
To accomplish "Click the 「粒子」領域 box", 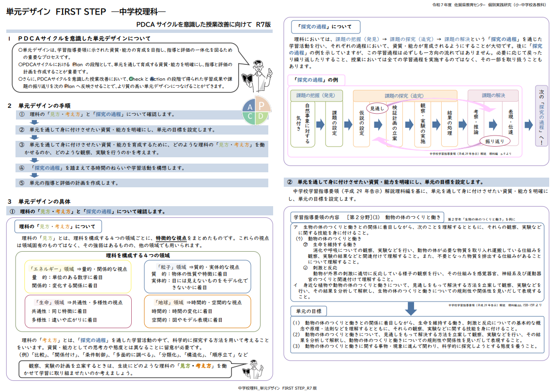I will point(197,276).
